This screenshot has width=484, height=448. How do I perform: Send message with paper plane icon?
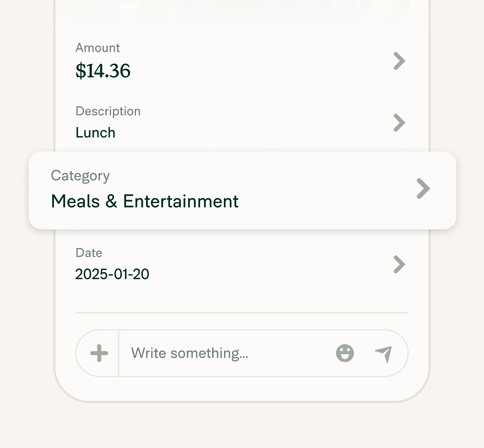click(384, 354)
